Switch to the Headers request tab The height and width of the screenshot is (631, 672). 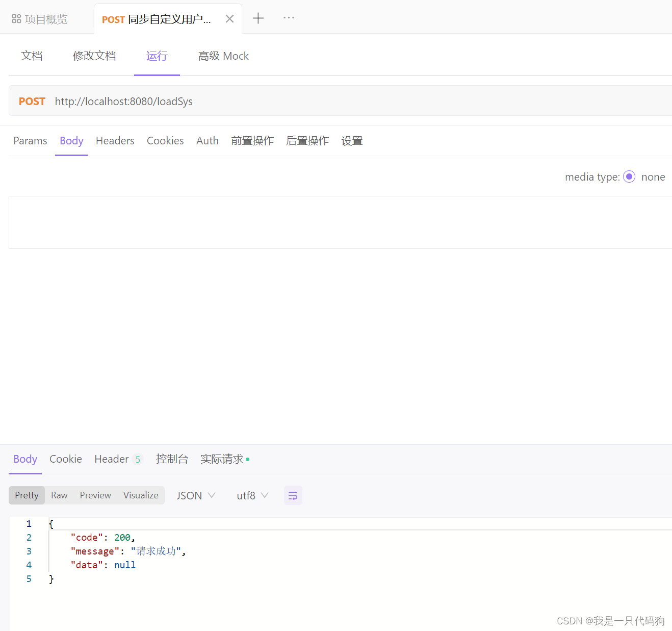[115, 141]
